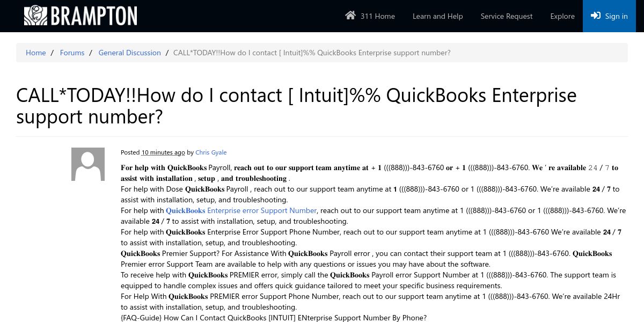Click the '10 minutes ago' timestamp
This screenshot has width=644, height=322.
coord(163,152)
